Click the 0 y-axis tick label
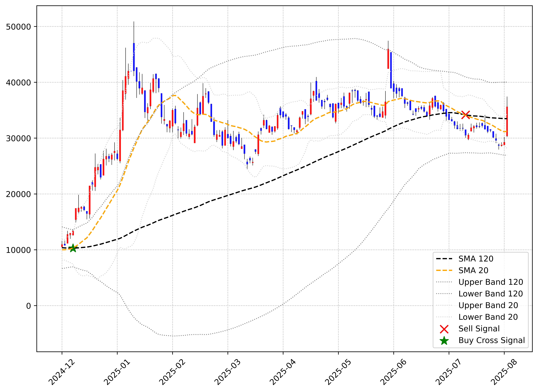The width and height of the screenshot is (538, 392). pos(28,306)
